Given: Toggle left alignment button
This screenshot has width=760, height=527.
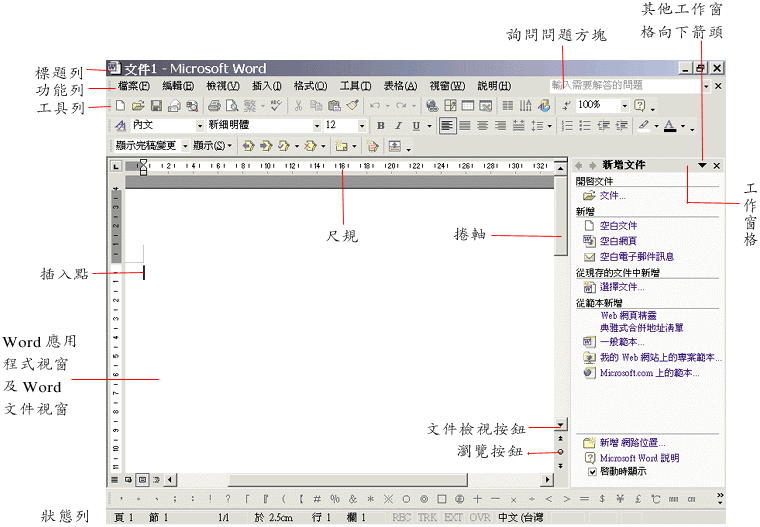Looking at the screenshot, I should coord(447,126).
